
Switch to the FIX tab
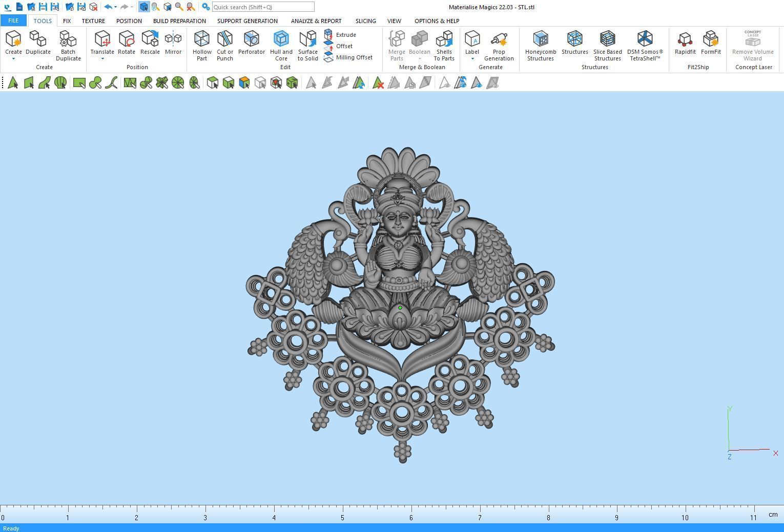(x=67, y=21)
